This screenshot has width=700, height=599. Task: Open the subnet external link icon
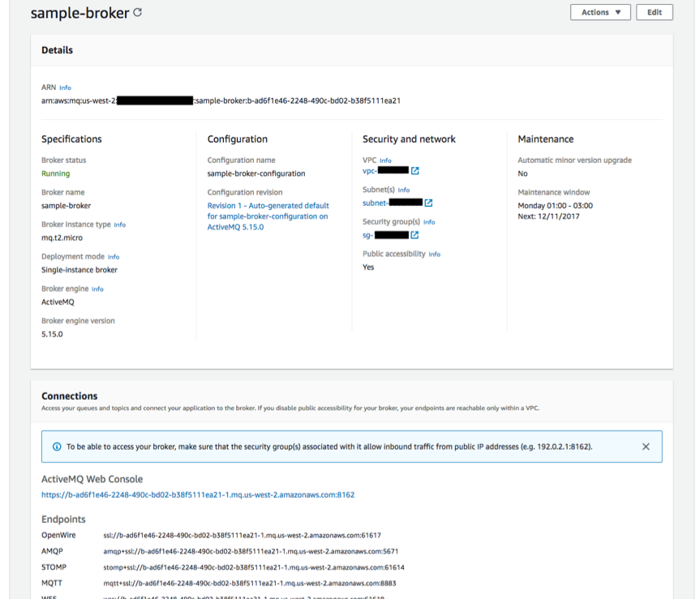(428, 203)
